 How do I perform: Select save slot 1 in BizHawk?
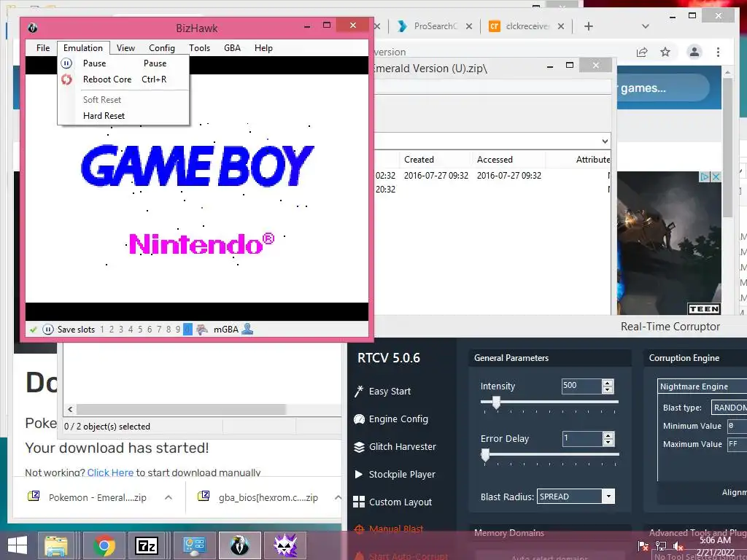pyautogui.click(x=102, y=330)
